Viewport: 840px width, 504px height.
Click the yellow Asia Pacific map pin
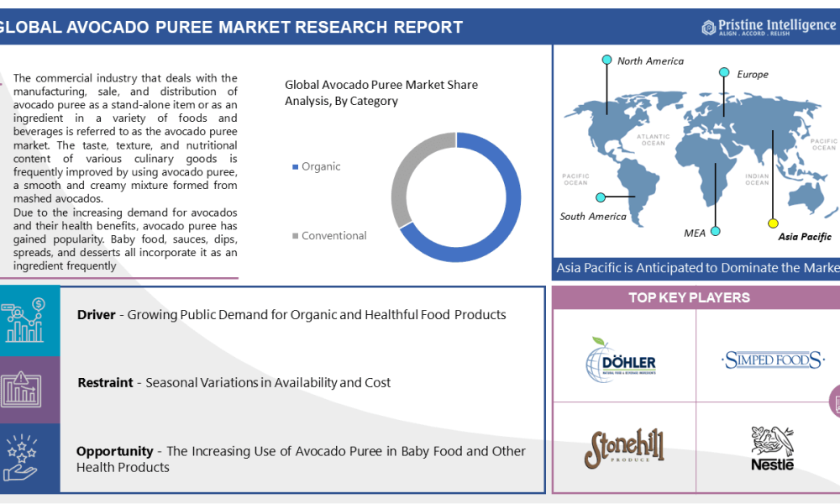click(x=773, y=223)
